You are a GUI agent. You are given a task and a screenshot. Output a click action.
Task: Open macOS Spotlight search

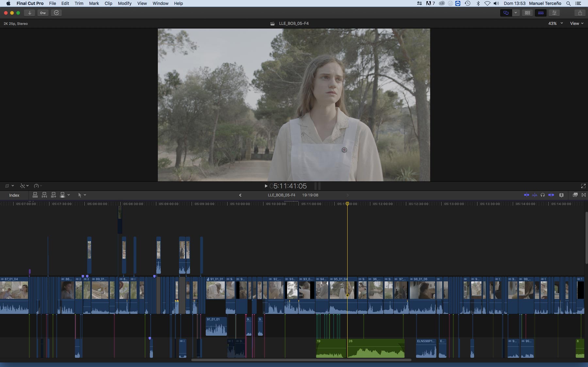568,3
